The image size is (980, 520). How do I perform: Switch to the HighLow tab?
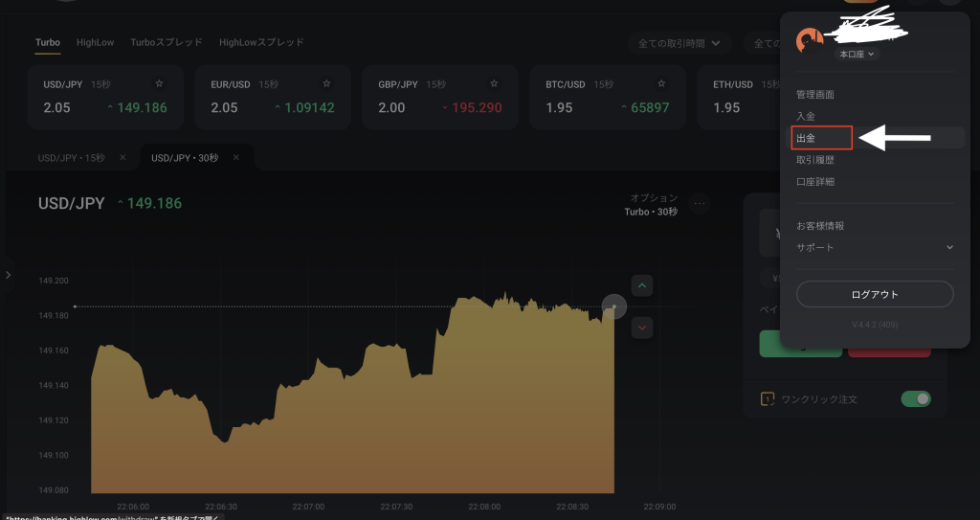95,42
